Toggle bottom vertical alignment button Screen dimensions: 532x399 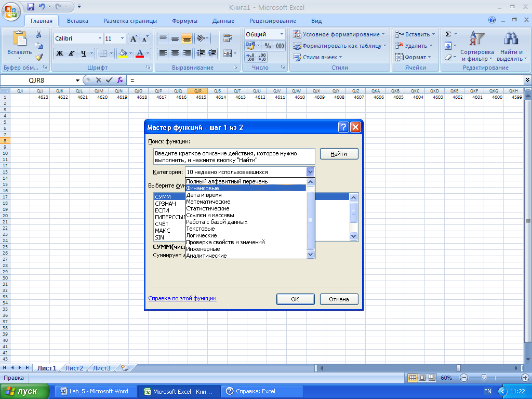pos(187,38)
